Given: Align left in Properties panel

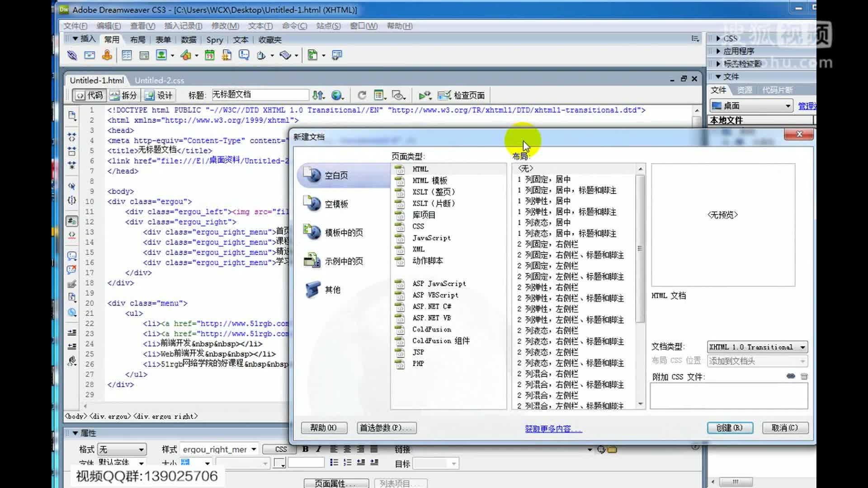Looking at the screenshot, I should (334, 449).
